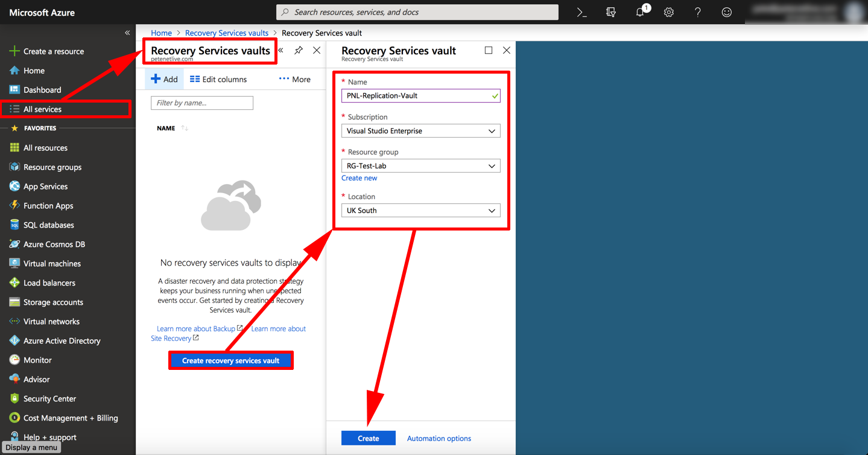Open Directory and subscription filter icon
Image resolution: width=868 pixels, height=455 pixels.
point(610,12)
